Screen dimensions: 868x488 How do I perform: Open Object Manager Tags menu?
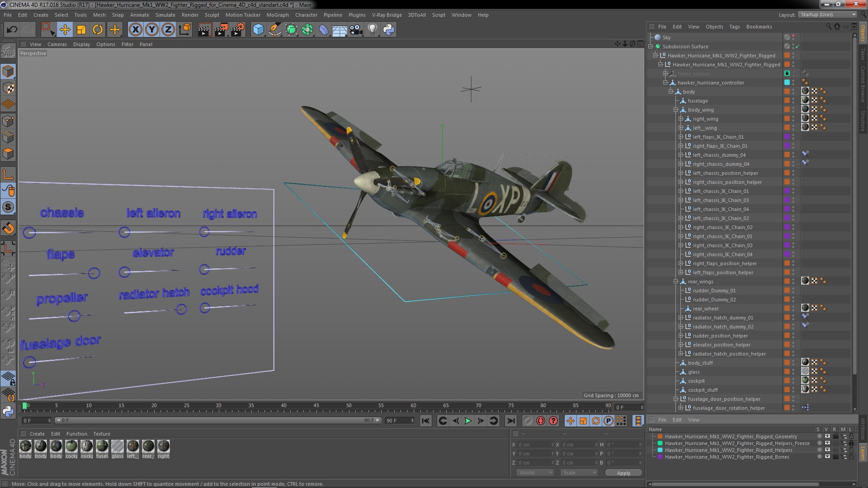click(x=734, y=27)
